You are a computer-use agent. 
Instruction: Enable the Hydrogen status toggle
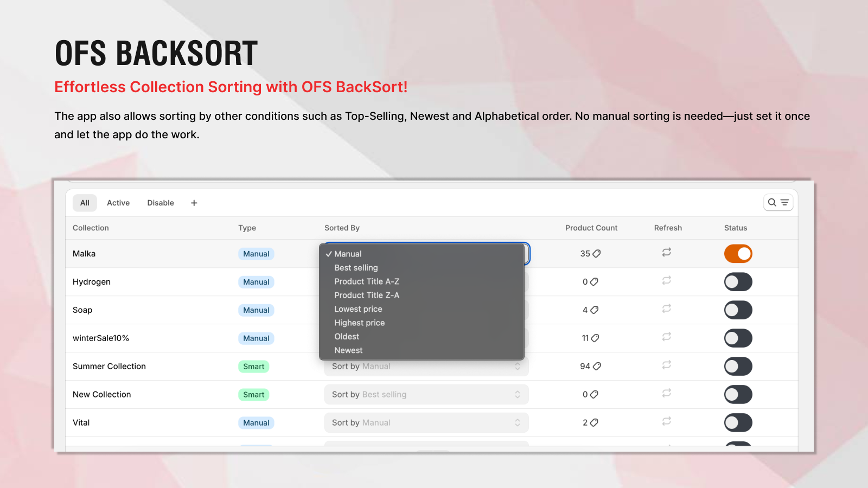coord(738,281)
